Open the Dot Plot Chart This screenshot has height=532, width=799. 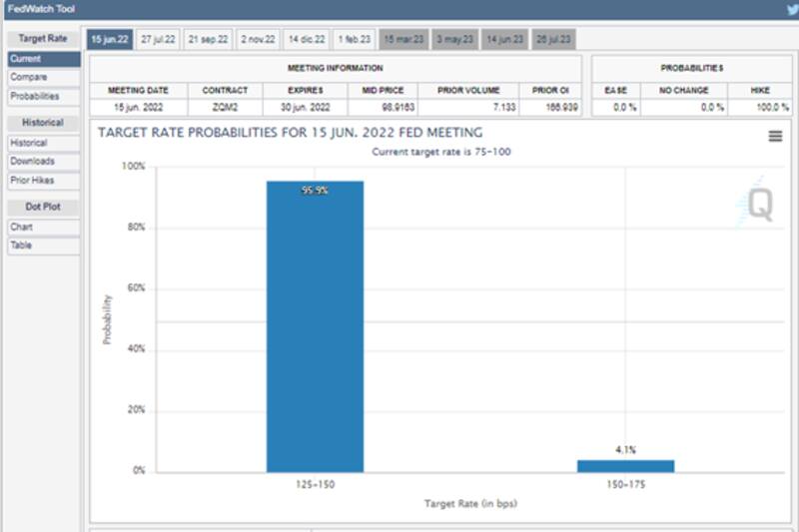tap(43, 227)
